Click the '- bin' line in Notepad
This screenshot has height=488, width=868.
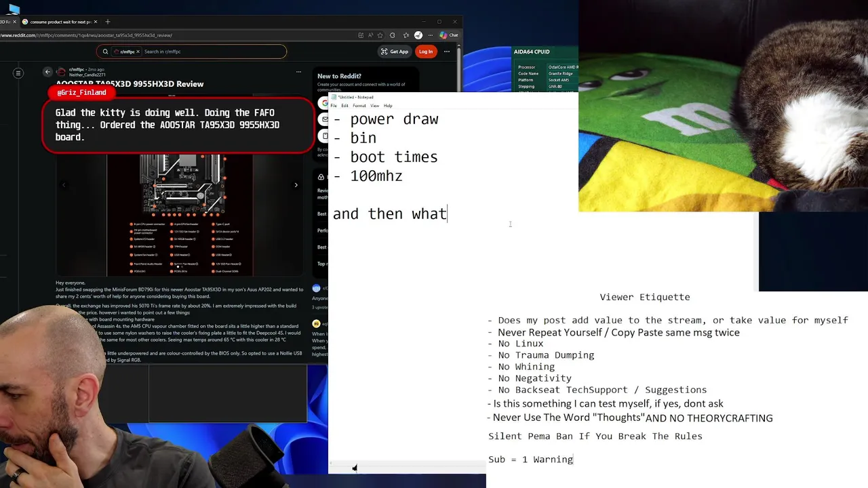(x=354, y=138)
